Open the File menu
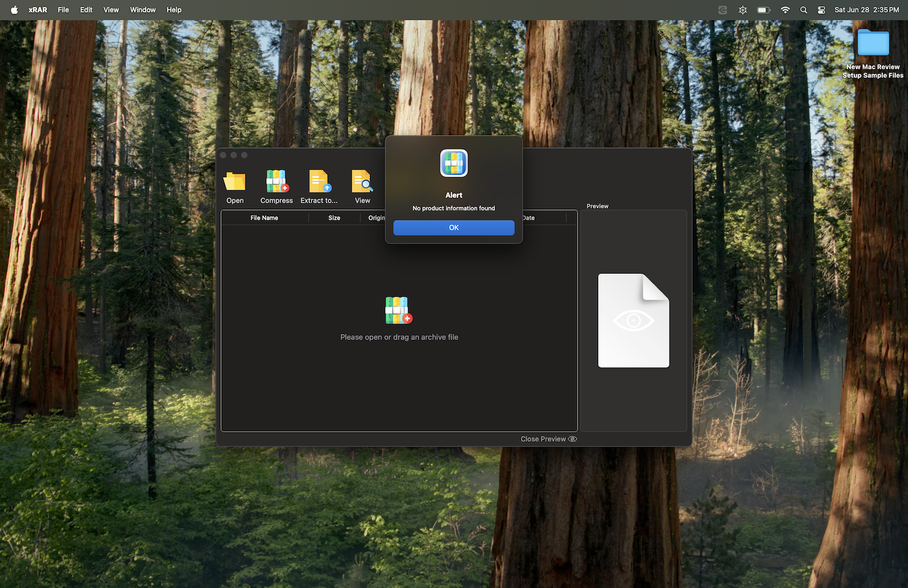The height and width of the screenshot is (588, 908). click(63, 10)
